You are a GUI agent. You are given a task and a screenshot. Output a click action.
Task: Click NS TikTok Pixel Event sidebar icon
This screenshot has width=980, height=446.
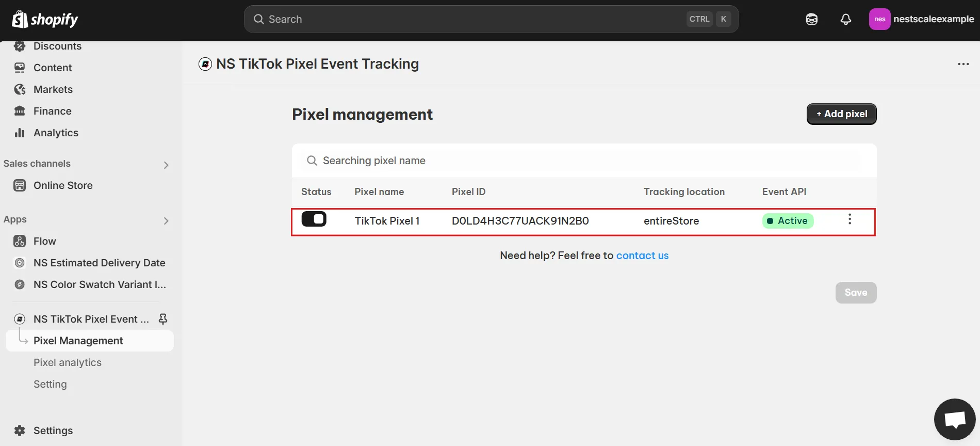click(x=20, y=319)
